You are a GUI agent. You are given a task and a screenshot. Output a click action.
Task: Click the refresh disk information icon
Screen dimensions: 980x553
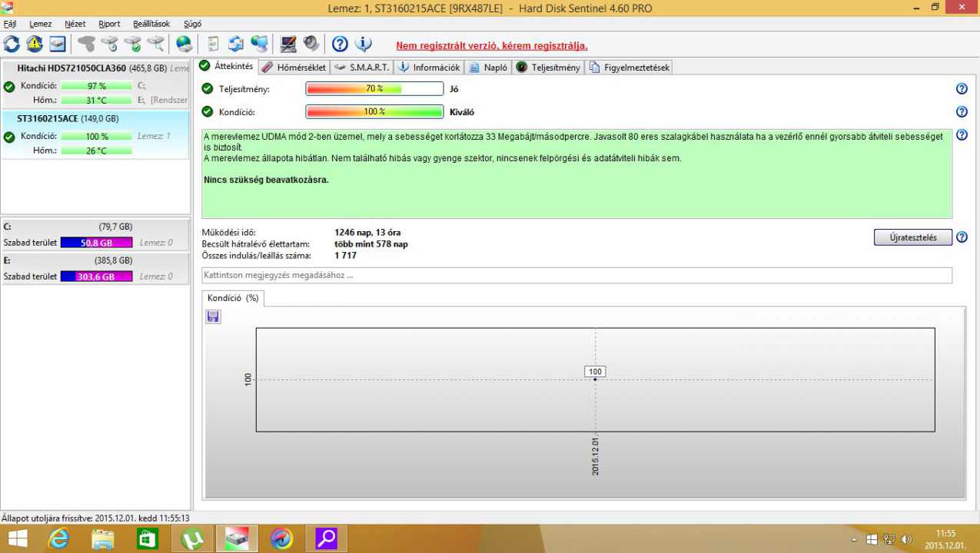[12, 44]
